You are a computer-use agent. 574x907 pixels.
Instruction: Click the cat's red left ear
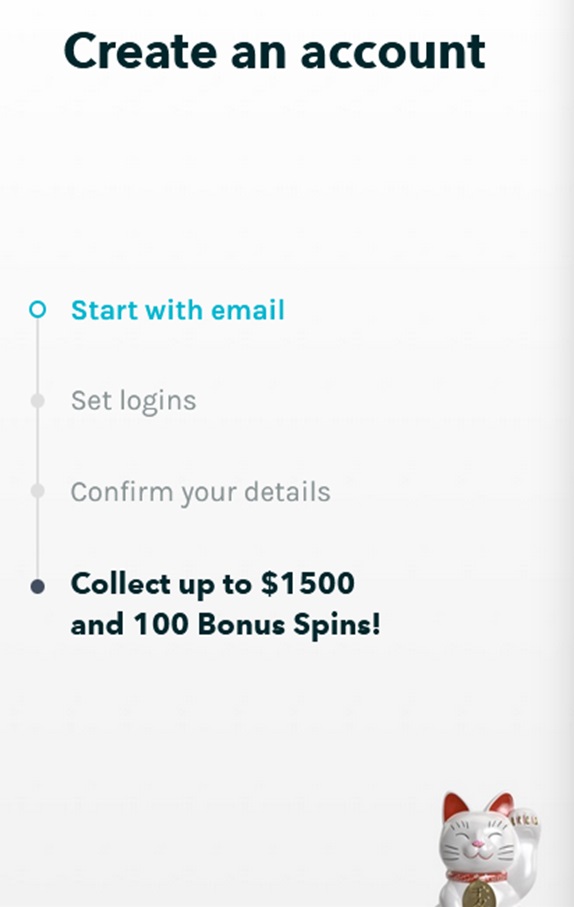click(x=454, y=807)
